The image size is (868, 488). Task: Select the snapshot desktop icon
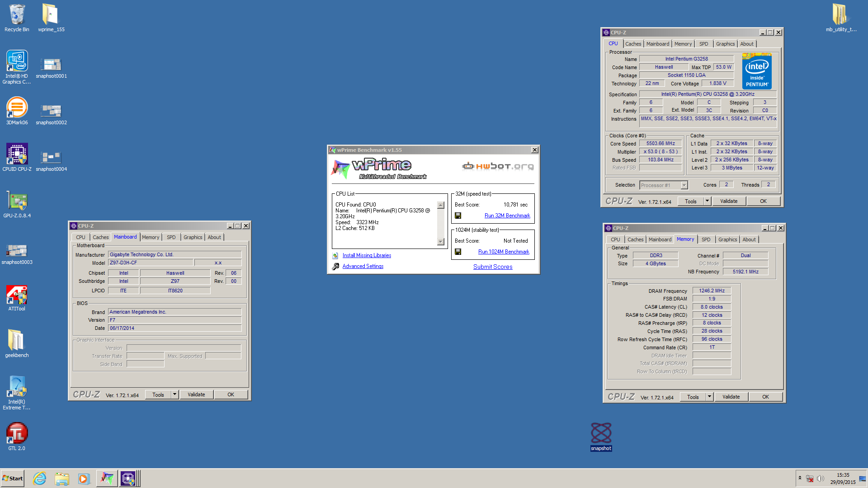[x=601, y=436]
